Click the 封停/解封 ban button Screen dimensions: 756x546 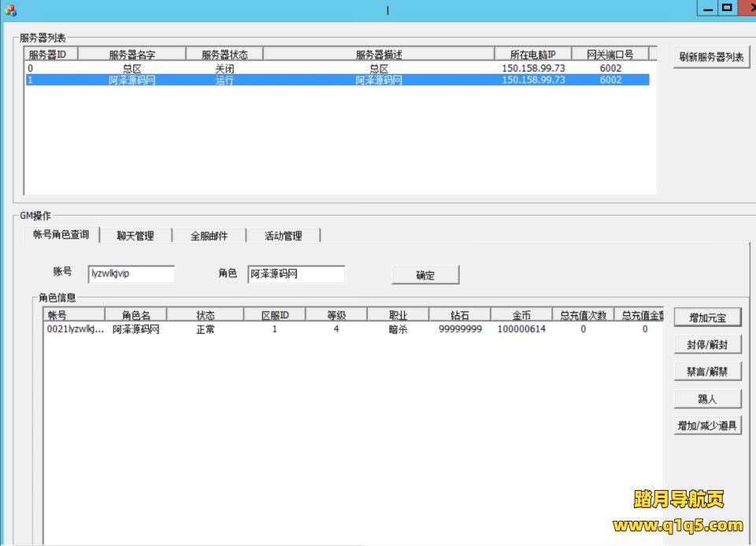pos(708,345)
